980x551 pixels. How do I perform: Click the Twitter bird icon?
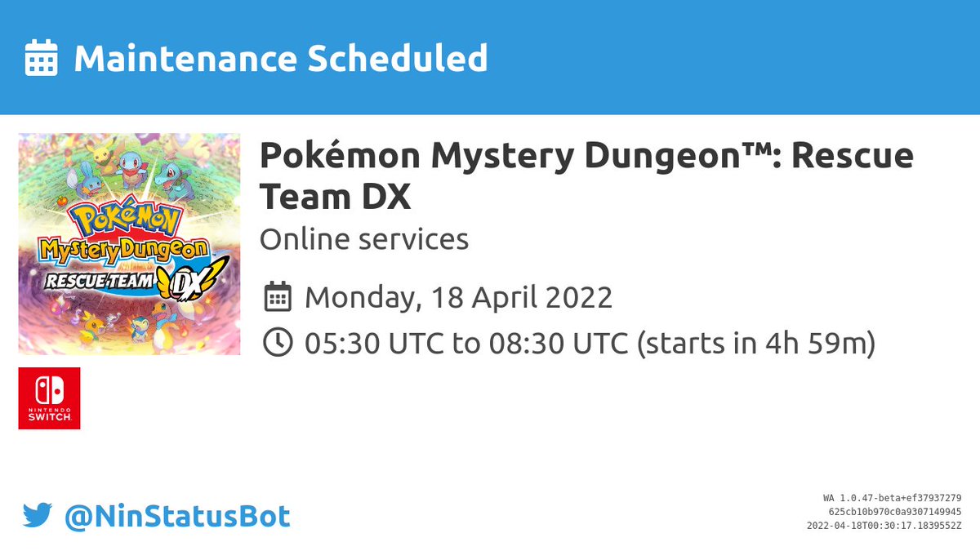click(x=38, y=516)
